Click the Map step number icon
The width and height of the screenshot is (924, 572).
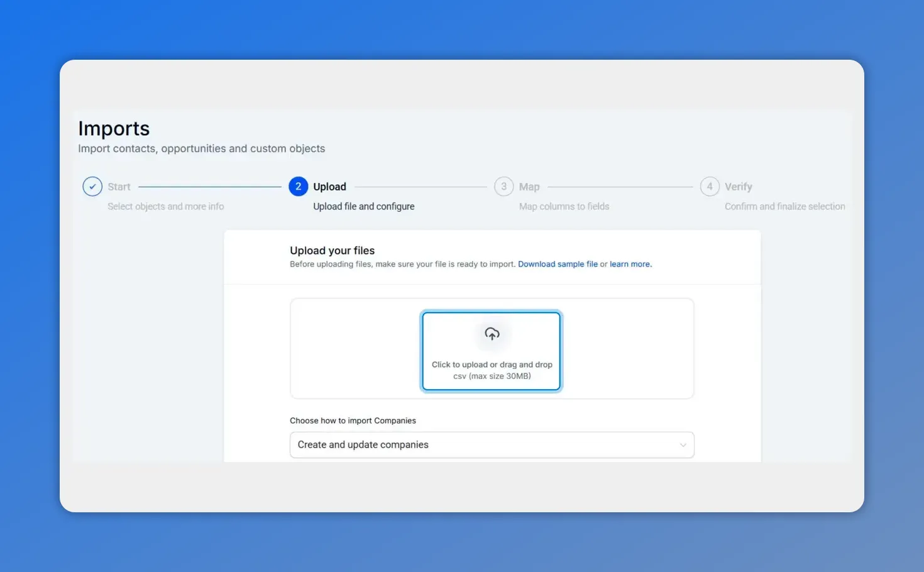[503, 186]
